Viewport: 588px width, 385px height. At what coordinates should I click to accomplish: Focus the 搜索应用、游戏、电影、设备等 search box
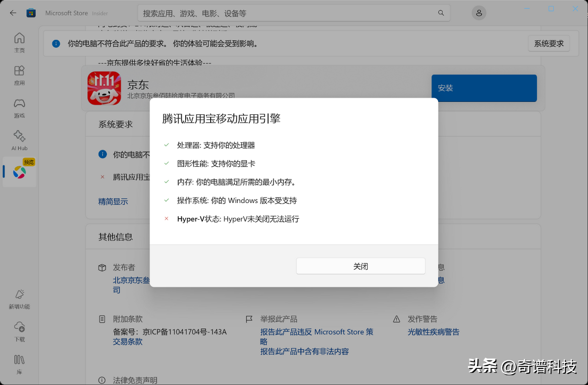pyautogui.click(x=294, y=13)
